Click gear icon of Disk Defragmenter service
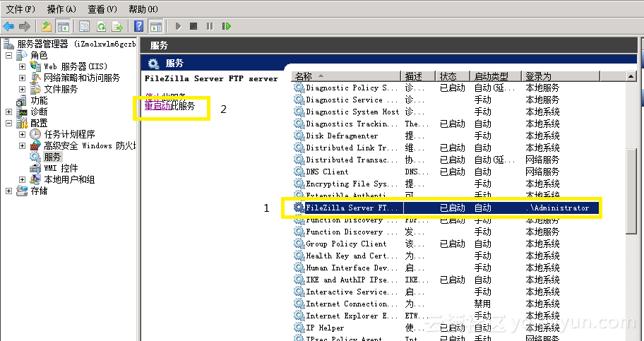This screenshot has width=644, height=341. (x=299, y=136)
